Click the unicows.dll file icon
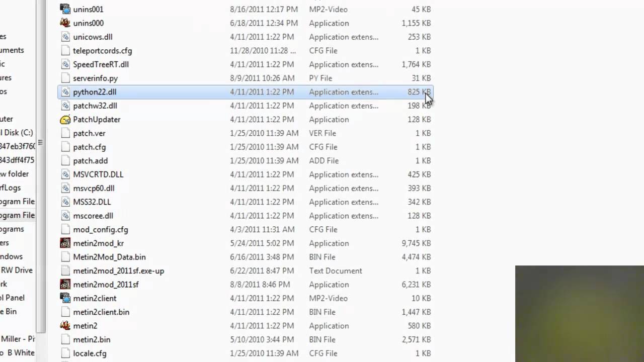The height and width of the screenshot is (362, 644). [x=65, y=37]
